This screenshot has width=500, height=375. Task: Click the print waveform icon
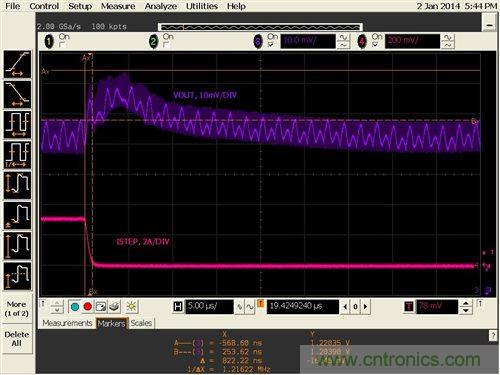coord(114,306)
